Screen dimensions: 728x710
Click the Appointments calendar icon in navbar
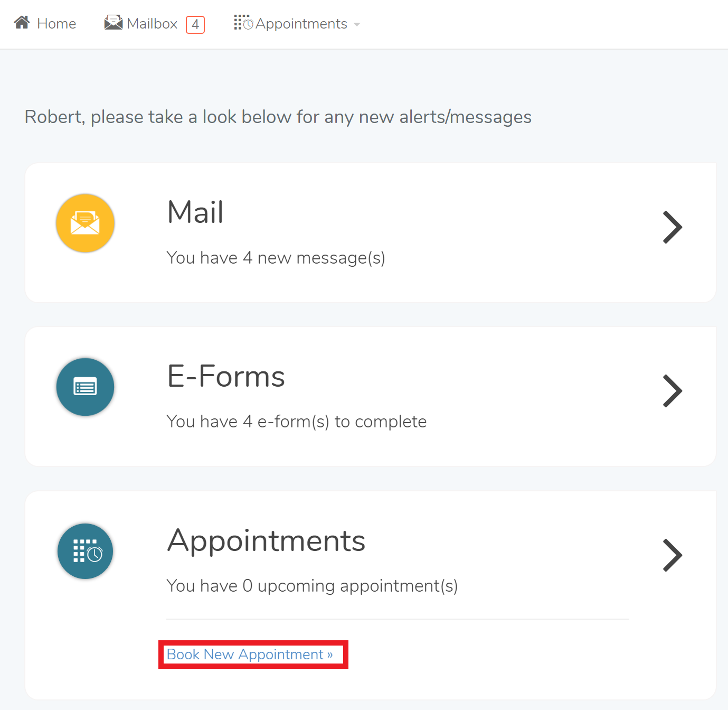point(243,23)
